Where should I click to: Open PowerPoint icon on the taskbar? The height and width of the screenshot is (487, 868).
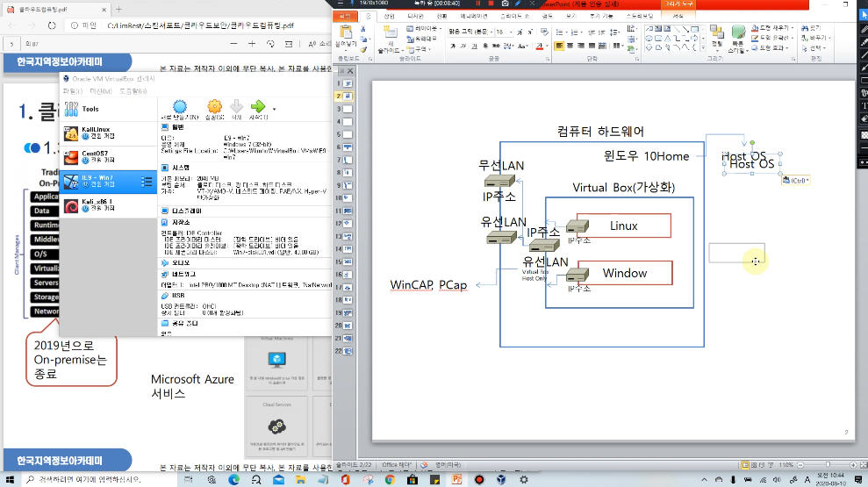456,479
